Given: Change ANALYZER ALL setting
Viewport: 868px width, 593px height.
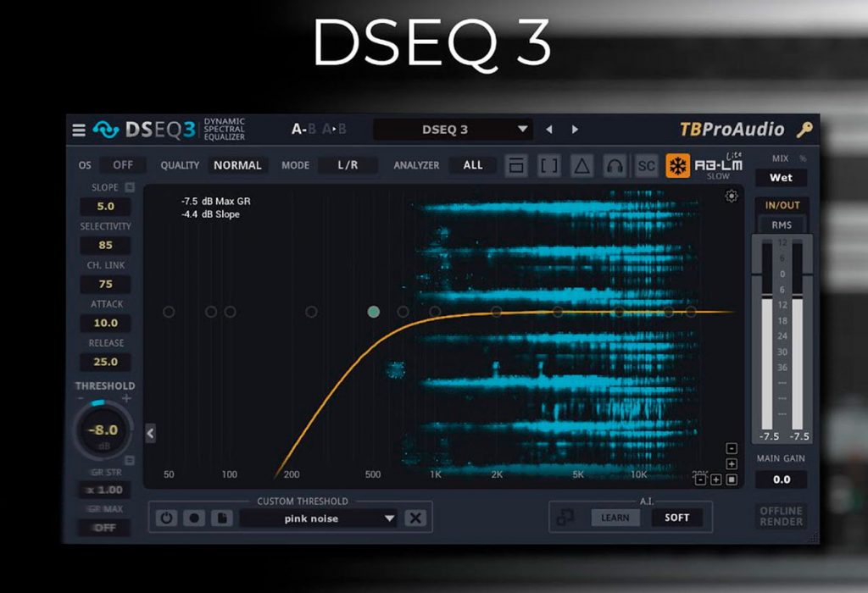Looking at the screenshot, I should [x=473, y=165].
